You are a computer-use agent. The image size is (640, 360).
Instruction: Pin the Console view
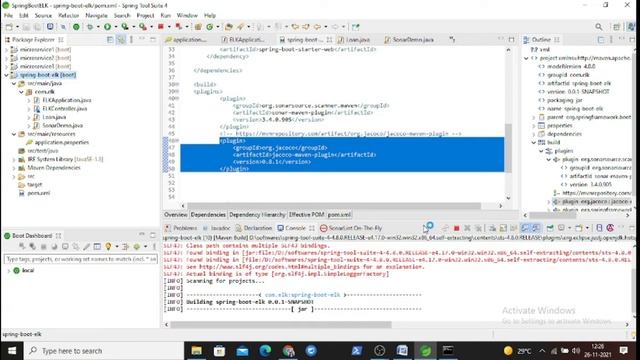(x=550, y=228)
